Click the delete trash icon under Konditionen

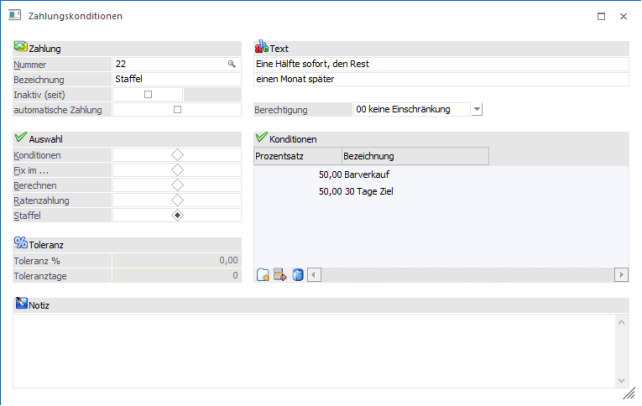pyautogui.click(x=297, y=275)
